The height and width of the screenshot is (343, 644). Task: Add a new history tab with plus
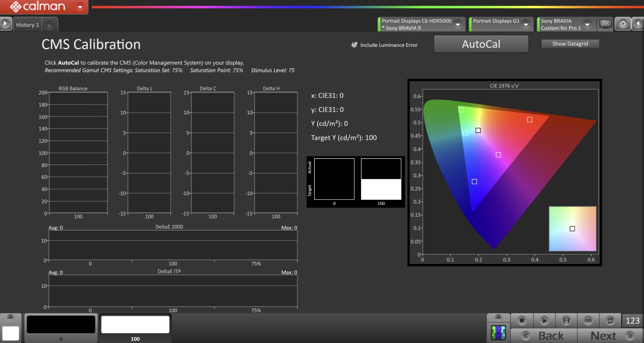(x=49, y=25)
